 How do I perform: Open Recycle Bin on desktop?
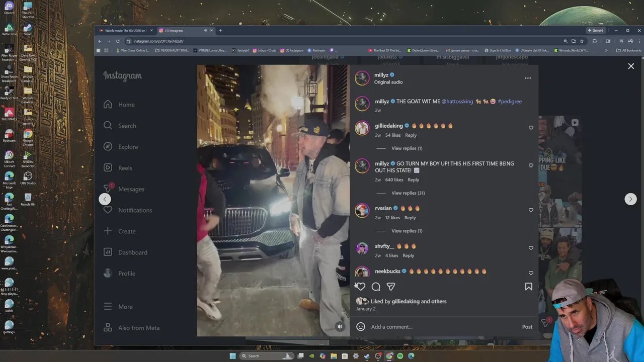click(28, 200)
